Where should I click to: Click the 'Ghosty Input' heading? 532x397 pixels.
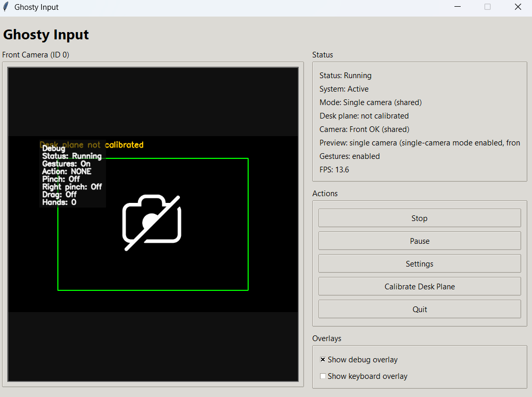[46, 35]
